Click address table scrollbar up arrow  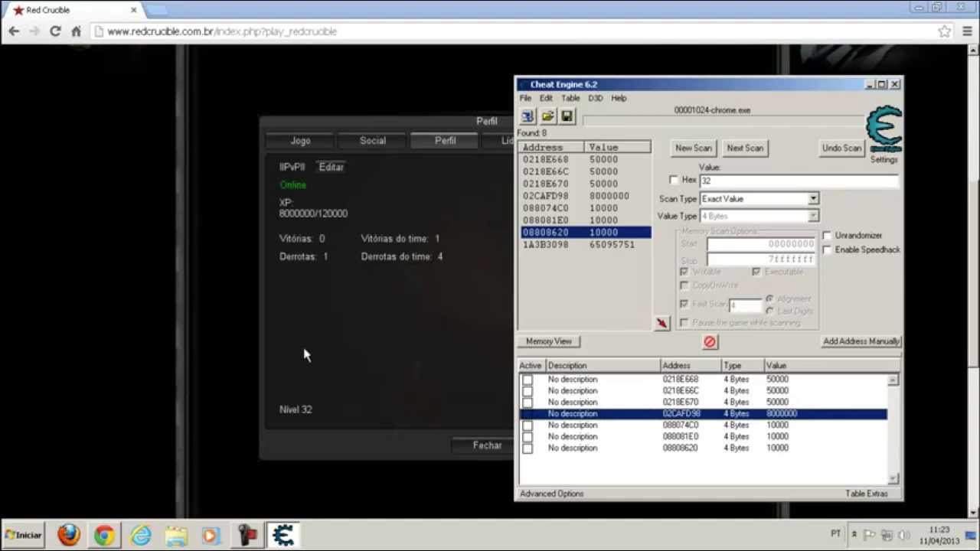[x=893, y=380]
